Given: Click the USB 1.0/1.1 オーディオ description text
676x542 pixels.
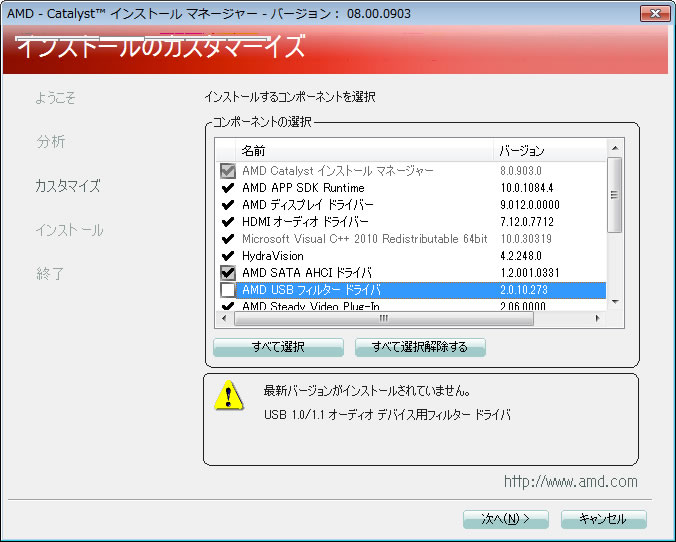Looking at the screenshot, I should click(x=387, y=415).
